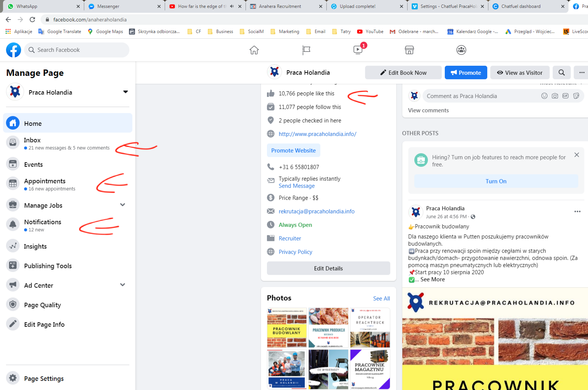This screenshot has height=390, width=588.
Task: Open the Watch video icon with notification
Action: [x=358, y=50]
